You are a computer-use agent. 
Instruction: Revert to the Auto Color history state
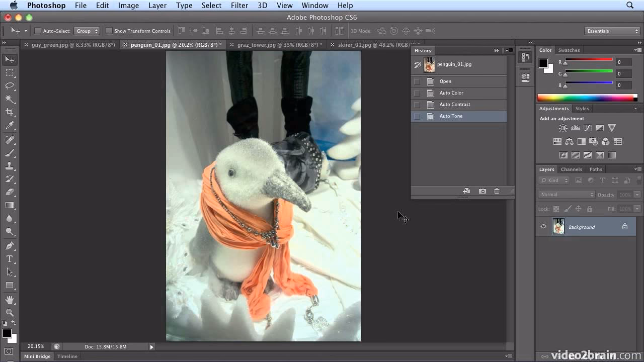coord(451,93)
